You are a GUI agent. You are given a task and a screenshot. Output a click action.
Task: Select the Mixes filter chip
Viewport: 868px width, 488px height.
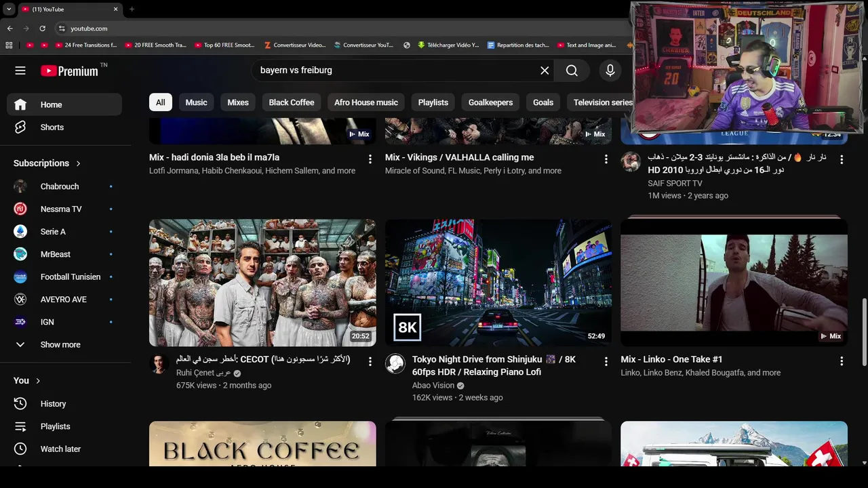click(238, 102)
